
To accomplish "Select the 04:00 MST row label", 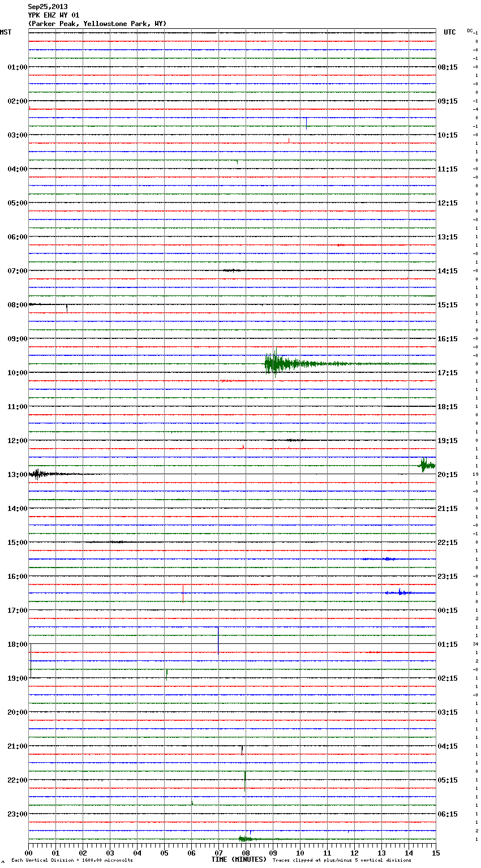I will point(18,169).
